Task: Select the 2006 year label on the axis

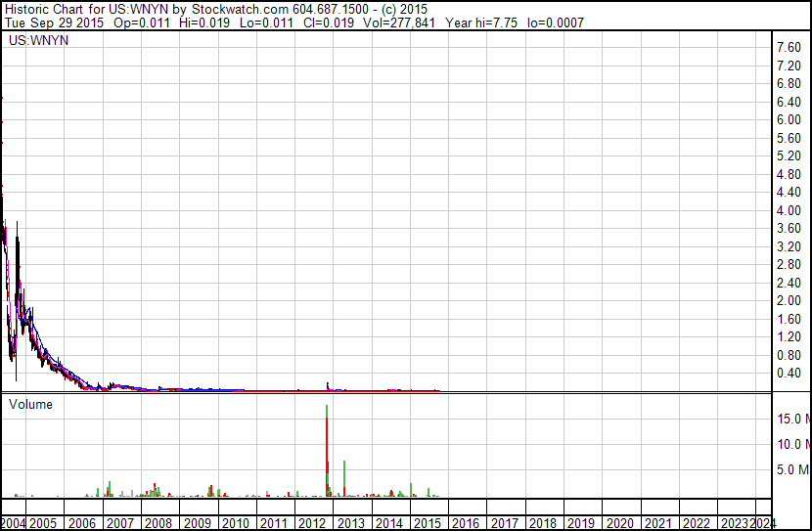Action: [x=82, y=523]
